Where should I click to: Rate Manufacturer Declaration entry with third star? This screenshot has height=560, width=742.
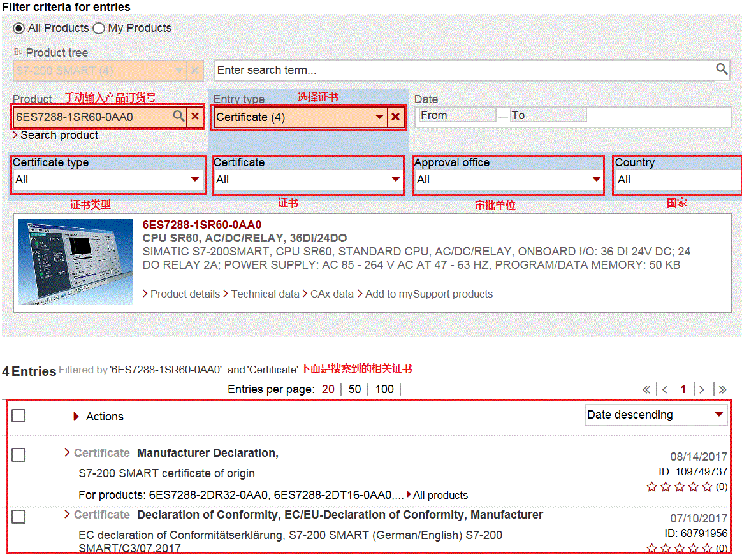(680, 487)
